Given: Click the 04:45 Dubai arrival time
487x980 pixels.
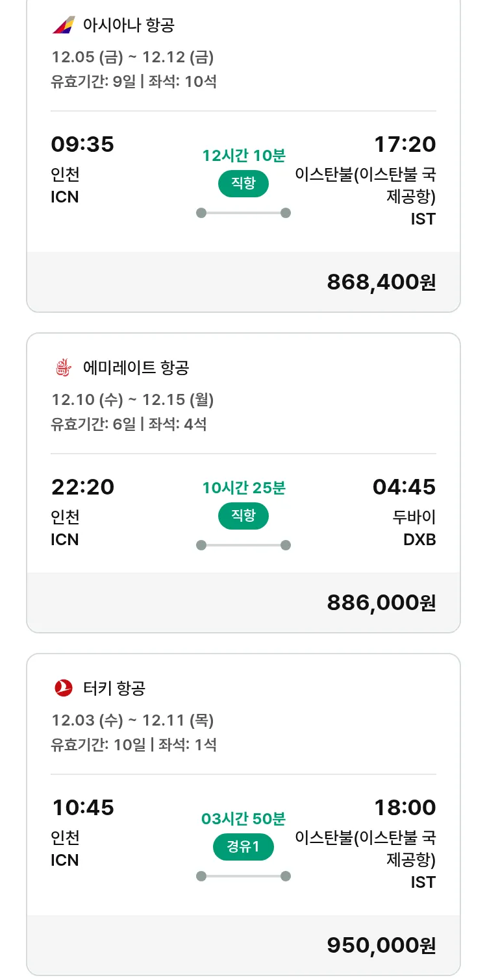Looking at the screenshot, I should click(x=404, y=487).
